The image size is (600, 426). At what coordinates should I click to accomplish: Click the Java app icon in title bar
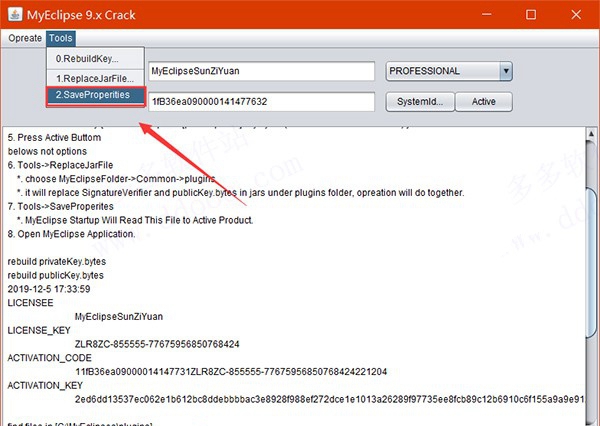pos(15,15)
